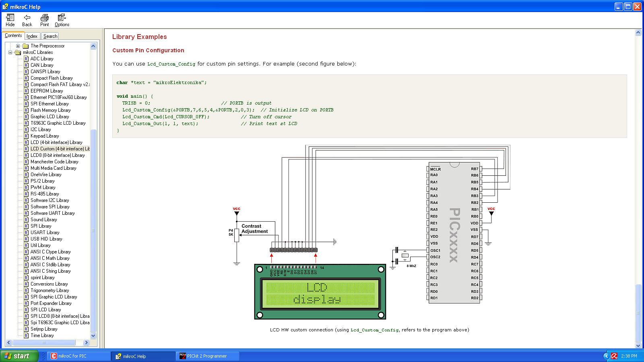Click the red antivirus tray icon
The height and width of the screenshot is (362, 644).
coord(614,356)
